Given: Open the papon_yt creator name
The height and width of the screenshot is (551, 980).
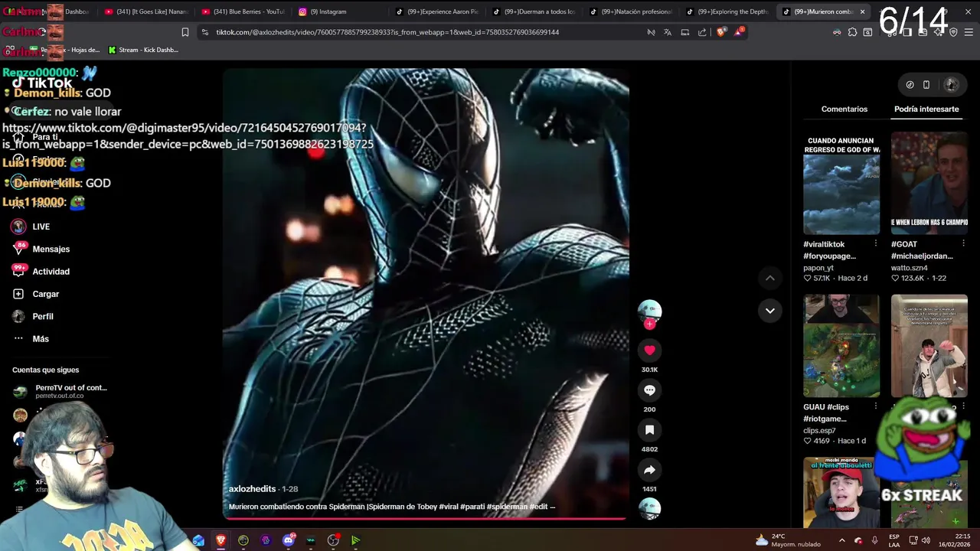Looking at the screenshot, I should point(818,268).
